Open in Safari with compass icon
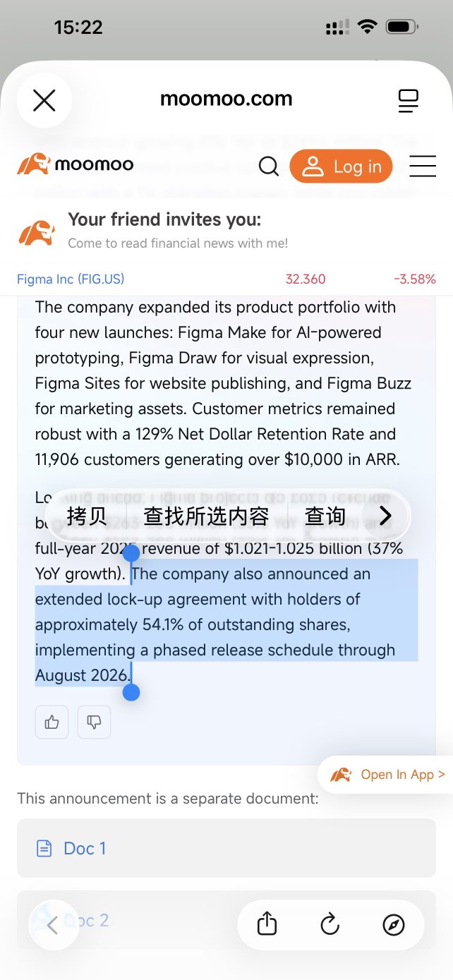 [x=394, y=924]
